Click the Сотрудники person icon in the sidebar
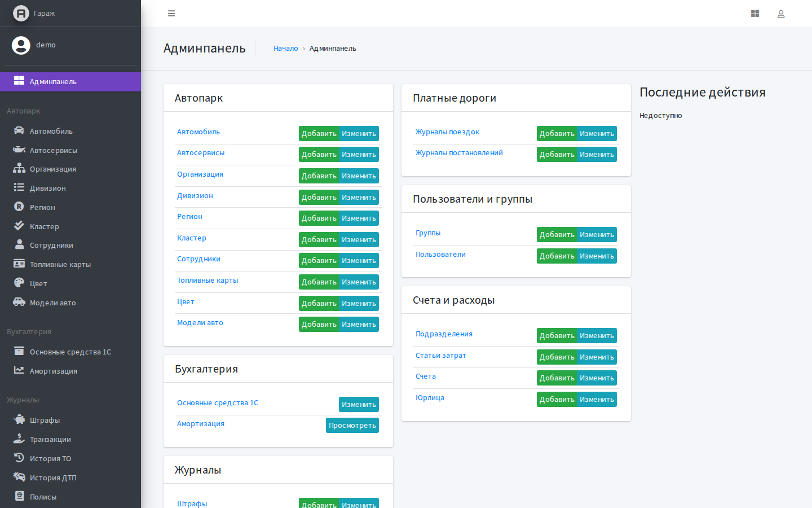 (19, 244)
